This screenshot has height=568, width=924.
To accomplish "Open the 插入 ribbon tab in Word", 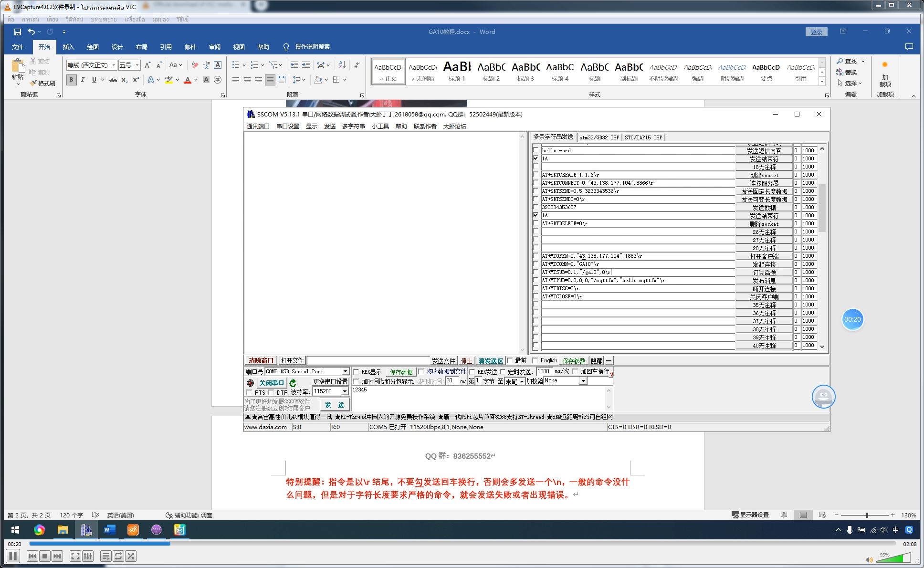I will pyautogui.click(x=69, y=47).
